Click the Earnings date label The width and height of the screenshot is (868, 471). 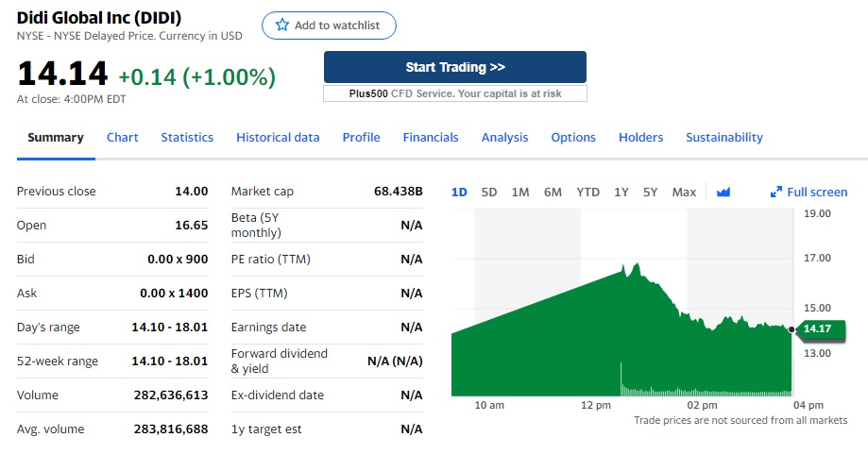[x=268, y=328]
